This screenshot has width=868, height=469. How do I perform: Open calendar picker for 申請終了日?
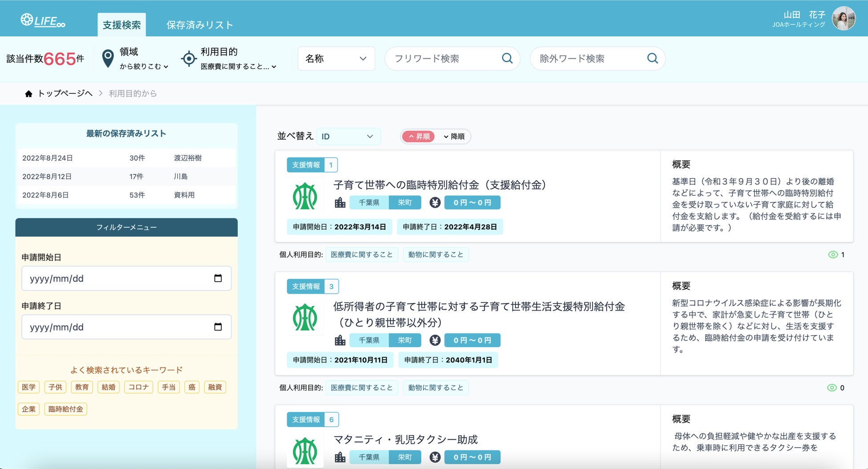click(218, 327)
